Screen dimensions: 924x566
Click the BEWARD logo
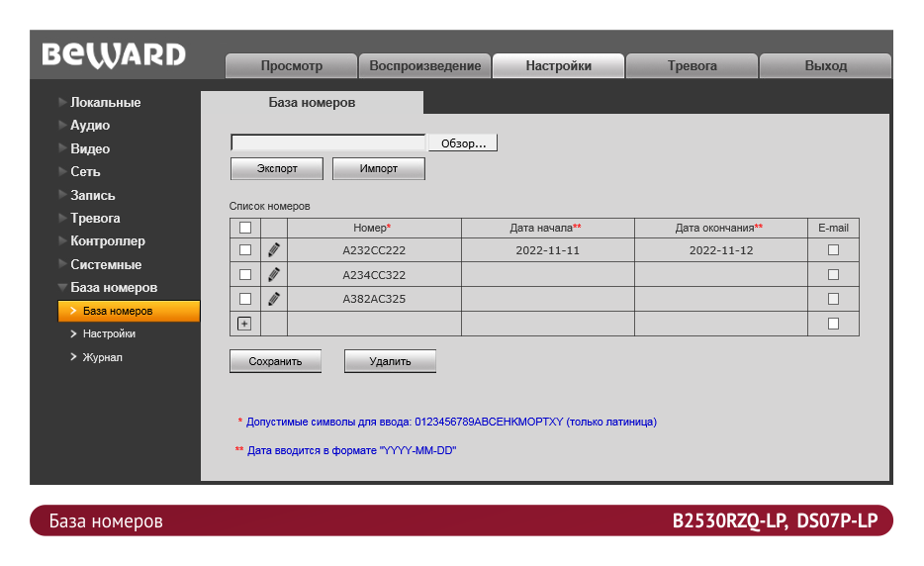coord(114,55)
